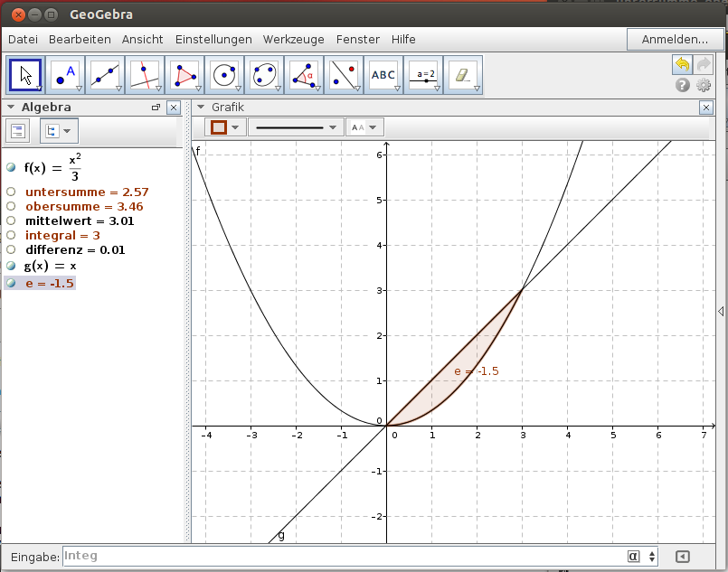728x572 pixels.
Task: Expand the Point tool submenu arrow
Action: pos(79,89)
